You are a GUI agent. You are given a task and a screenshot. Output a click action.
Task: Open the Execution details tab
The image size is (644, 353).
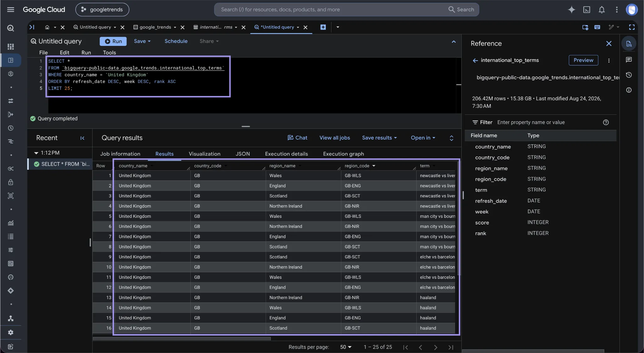tap(286, 154)
